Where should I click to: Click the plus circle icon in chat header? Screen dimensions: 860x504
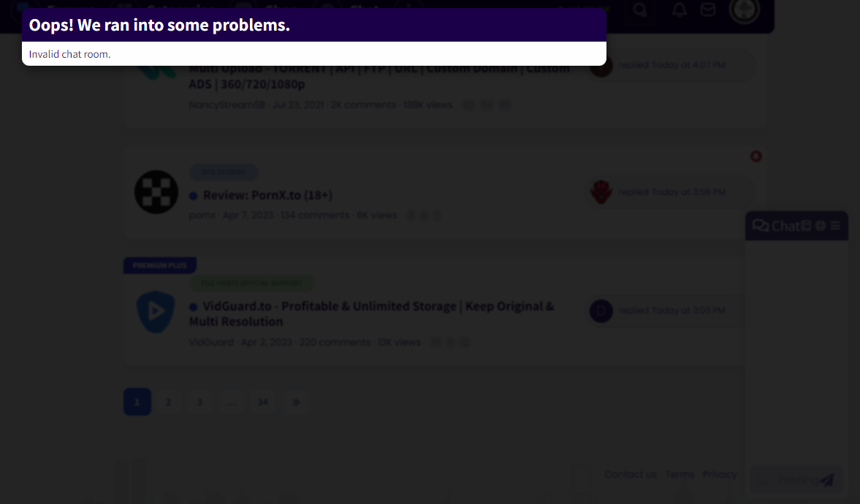click(x=821, y=226)
